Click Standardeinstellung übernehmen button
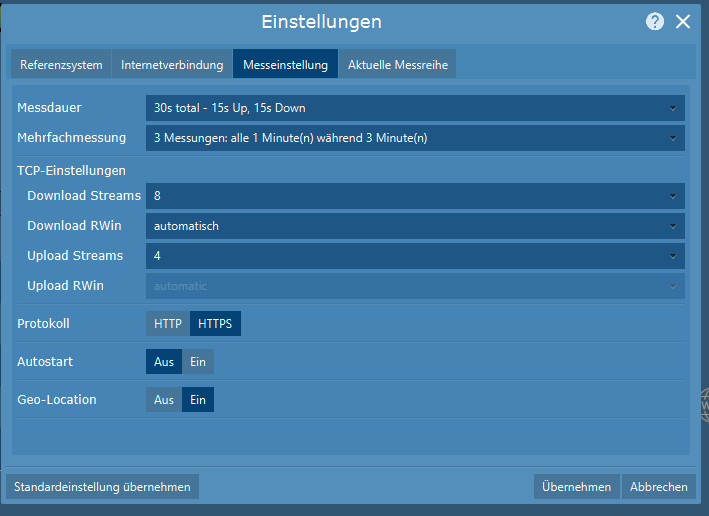Viewport: 709px width, 516px height. pyautogui.click(x=102, y=487)
